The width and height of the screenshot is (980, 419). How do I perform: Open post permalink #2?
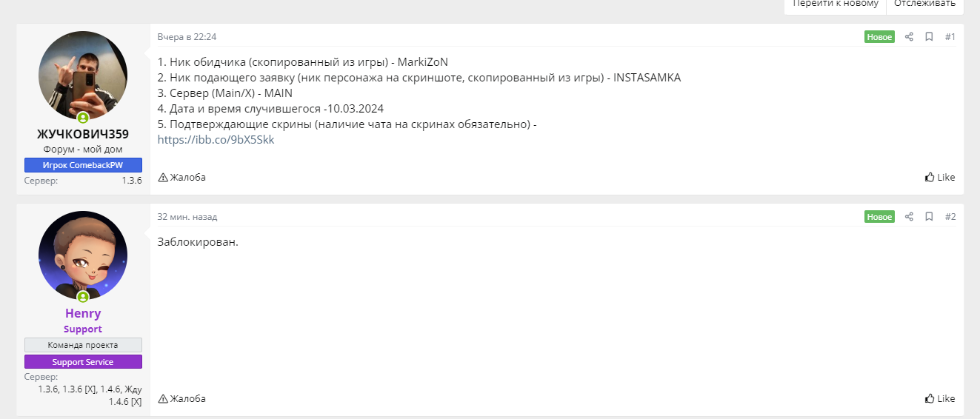[950, 217]
